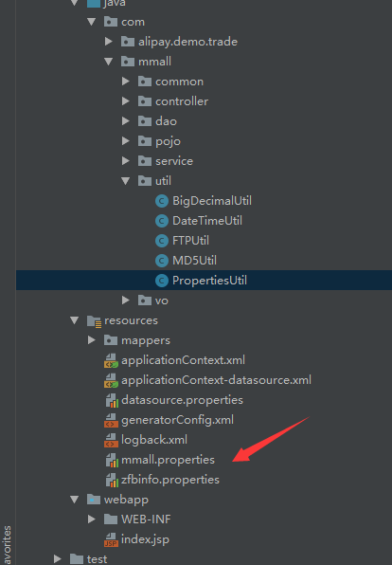Click the test folder icon
Image resolution: width=392 pixels, height=565 pixels.
click(x=77, y=559)
